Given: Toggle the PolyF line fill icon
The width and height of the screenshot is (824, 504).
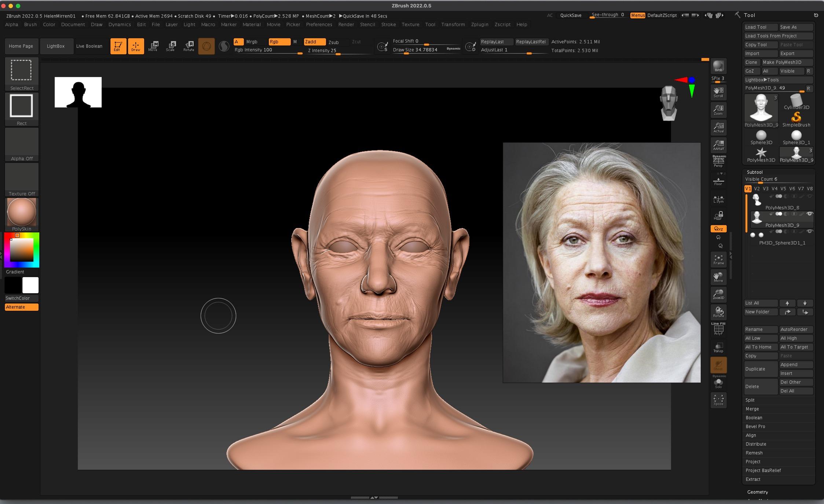Looking at the screenshot, I should [x=718, y=329].
